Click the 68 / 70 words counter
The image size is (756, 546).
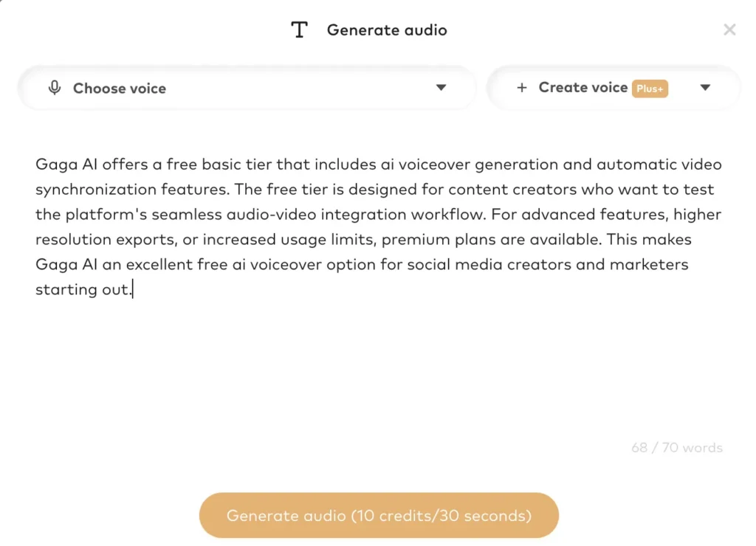(676, 447)
